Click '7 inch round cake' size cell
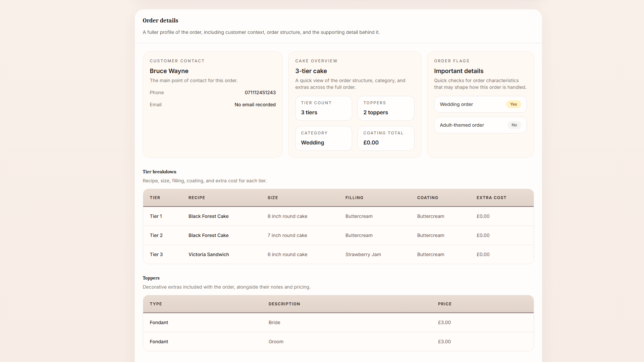Image resolution: width=644 pixels, height=362 pixels. coord(287,235)
